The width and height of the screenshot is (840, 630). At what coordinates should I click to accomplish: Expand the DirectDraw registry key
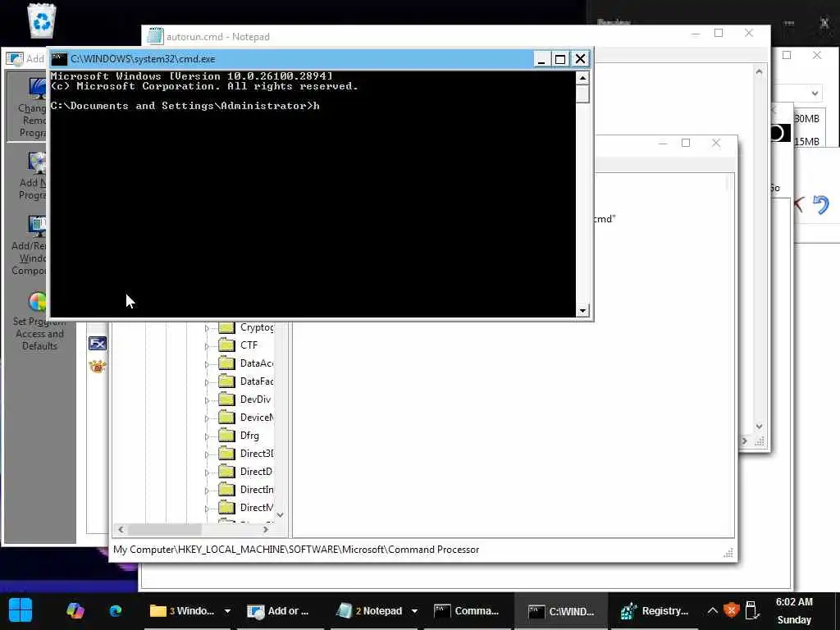tap(208, 472)
